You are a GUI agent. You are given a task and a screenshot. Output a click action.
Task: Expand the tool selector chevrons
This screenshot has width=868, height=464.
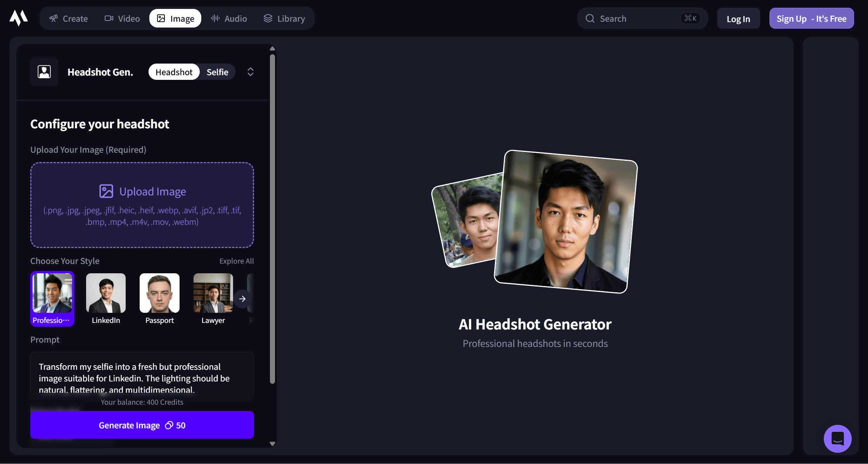[251, 72]
